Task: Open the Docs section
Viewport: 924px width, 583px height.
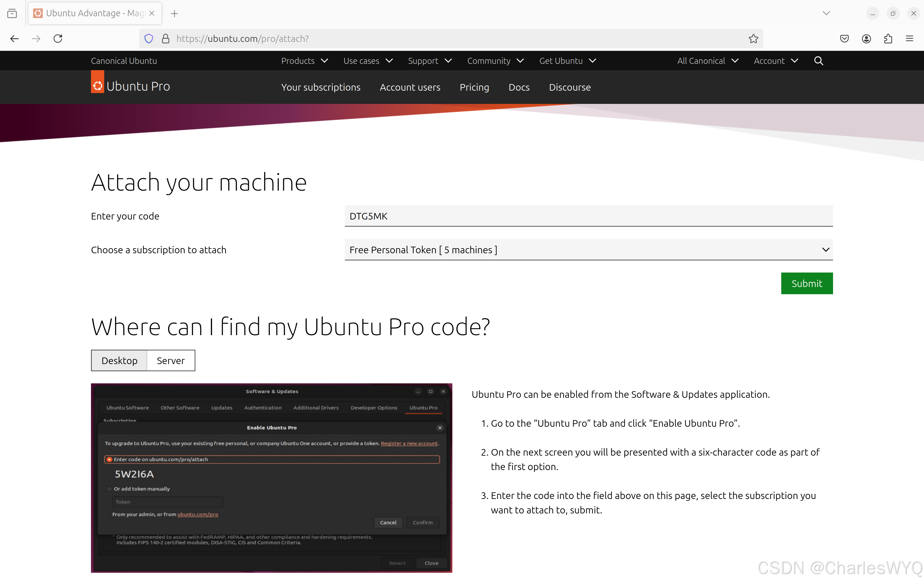Action: [519, 87]
